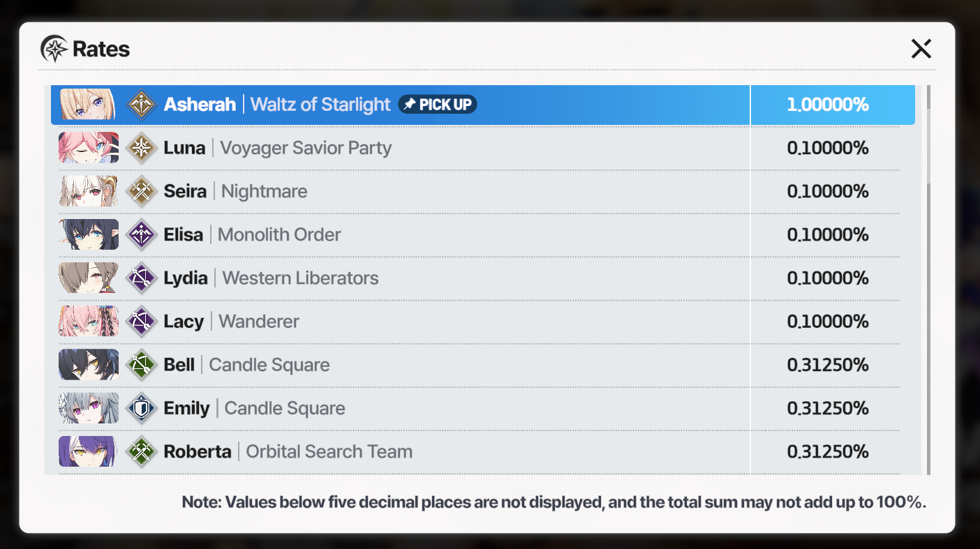Click the Waltz of Starlight label
980x549 pixels.
(x=320, y=105)
